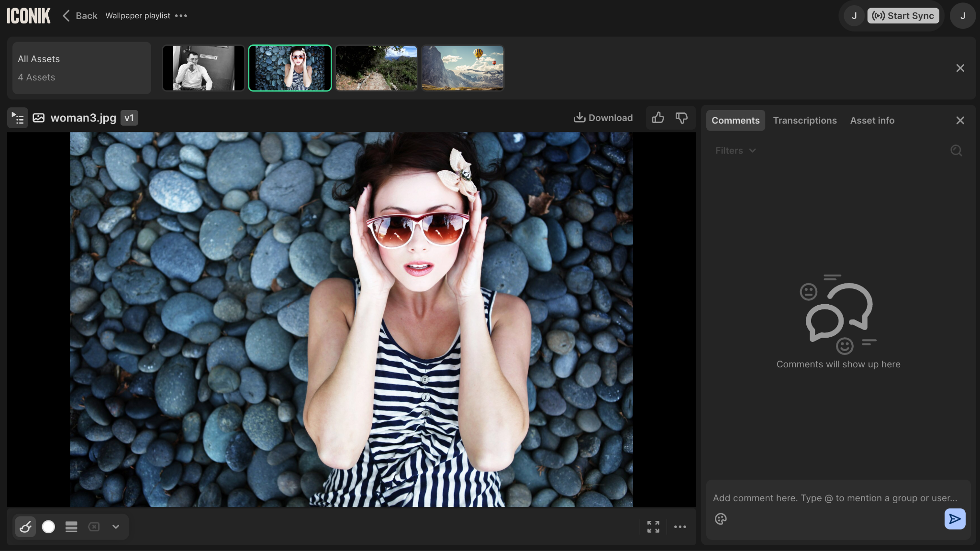
Task: Open the white drawing color swatch
Action: click(x=48, y=527)
